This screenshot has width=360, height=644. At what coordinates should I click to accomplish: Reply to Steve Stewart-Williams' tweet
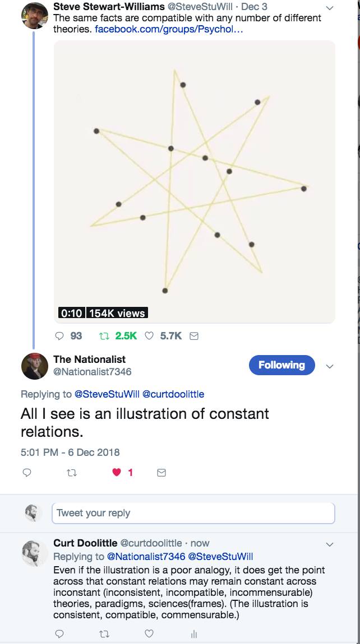pyautogui.click(x=60, y=336)
